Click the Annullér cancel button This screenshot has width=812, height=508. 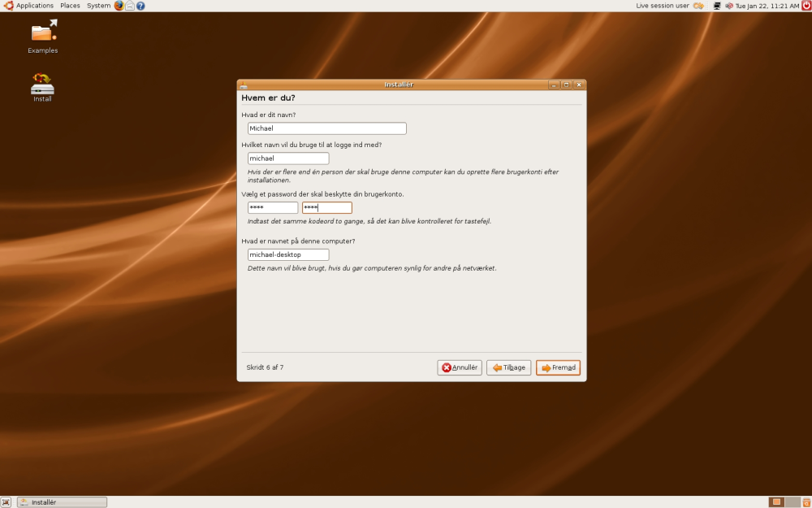pyautogui.click(x=460, y=367)
